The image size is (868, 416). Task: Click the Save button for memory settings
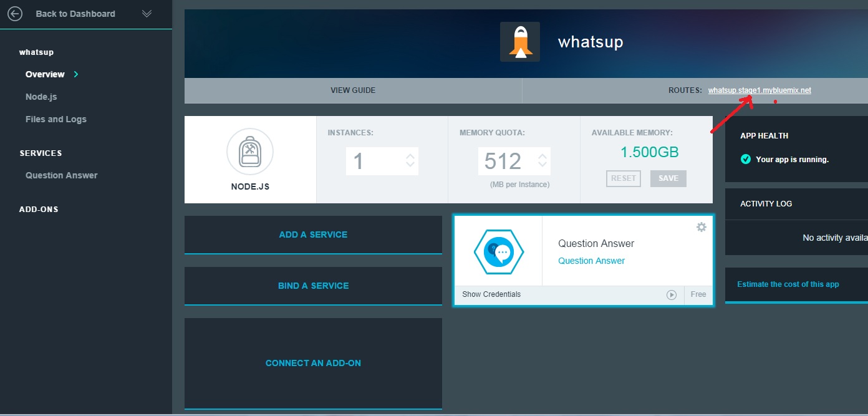pos(668,178)
